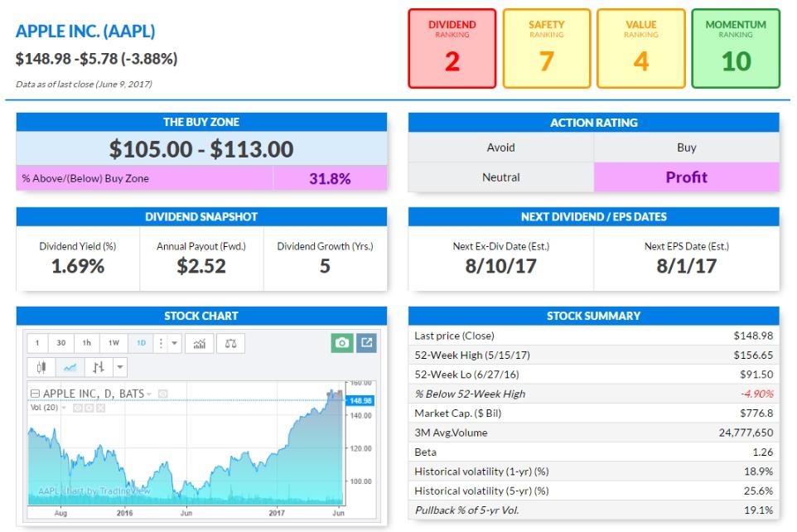The width and height of the screenshot is (797, 532).
Task: Expand the Vol (20) indicator menu
Action: [x=64, y=408]
